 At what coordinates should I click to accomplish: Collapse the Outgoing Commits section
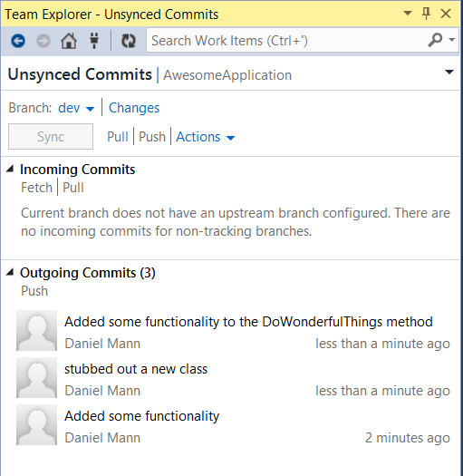[x=10, y=272]
